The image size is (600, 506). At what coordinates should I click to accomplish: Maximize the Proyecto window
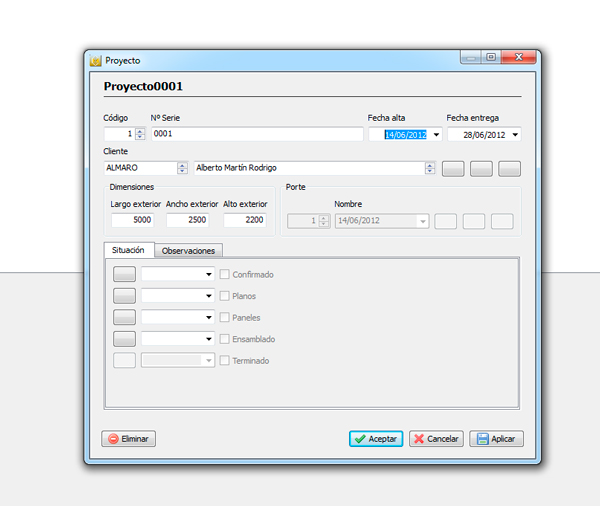point(491,57)
